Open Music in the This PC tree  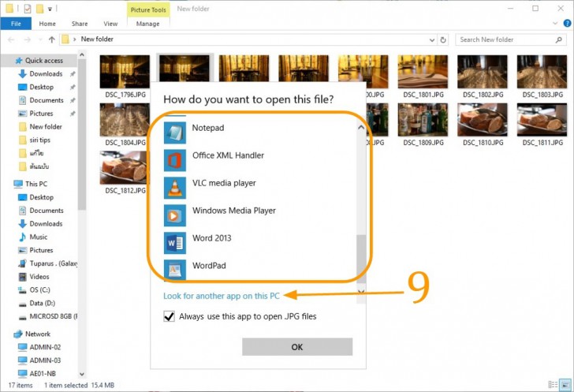click(39, 237)
